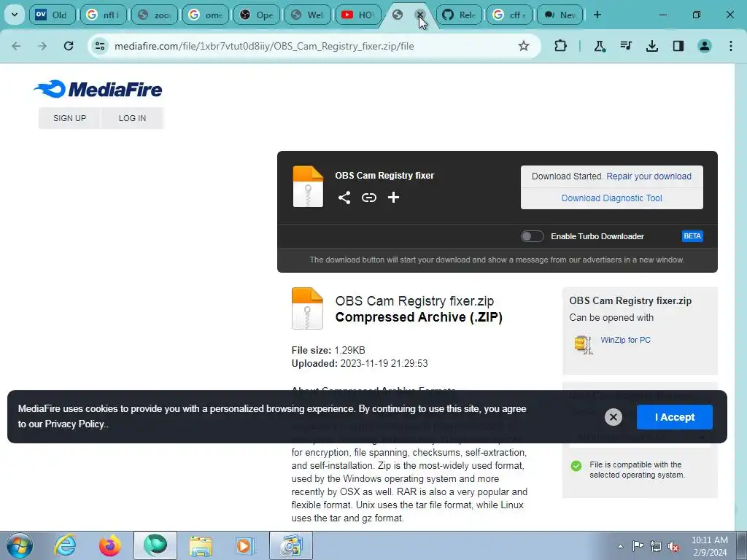Switch to the cff Google tab
Image resolution: width=747 pixels, height=560 pixels.
pos(509,15)
